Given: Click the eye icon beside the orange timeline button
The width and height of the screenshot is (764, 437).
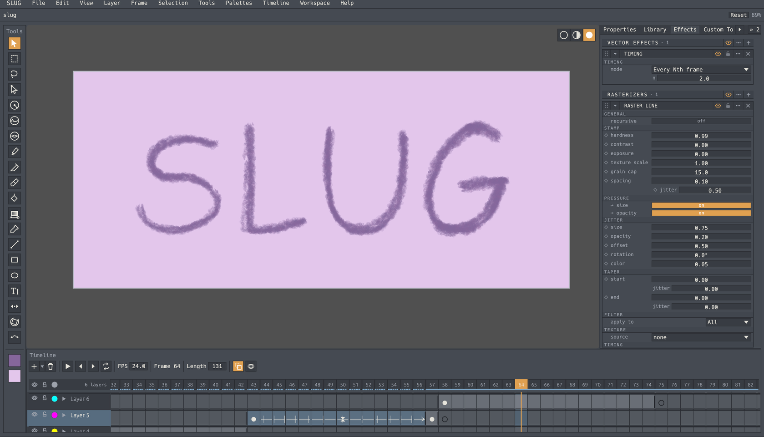Looking at the screenshot, I should pyautogui.click(x=251, y=366).
